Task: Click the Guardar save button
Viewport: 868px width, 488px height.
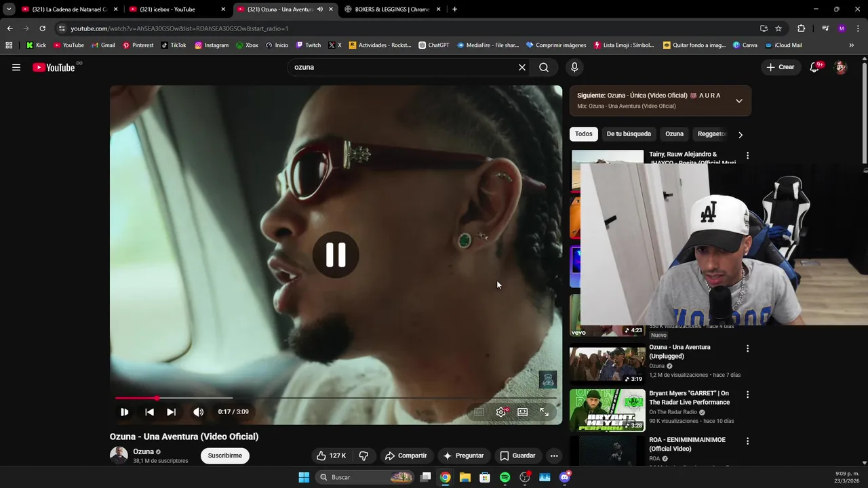Action: pos(517,455)
